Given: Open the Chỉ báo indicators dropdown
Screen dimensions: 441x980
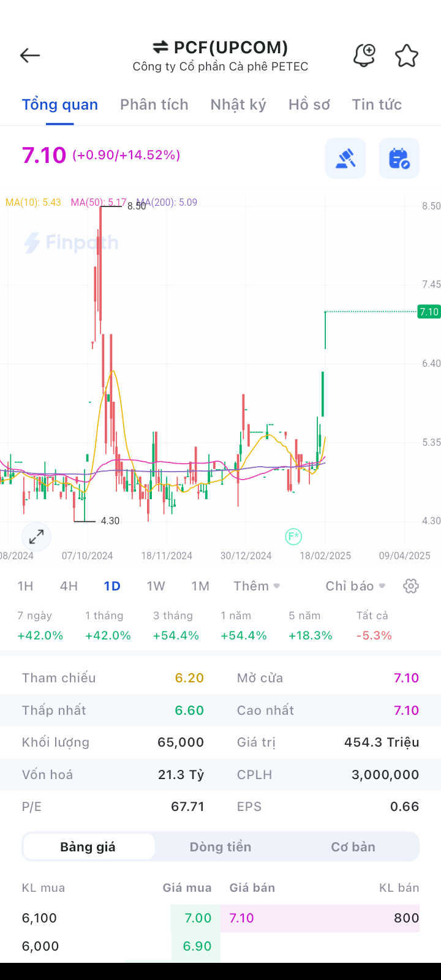Looking at the screenshot, I should (x=356, y=586).
